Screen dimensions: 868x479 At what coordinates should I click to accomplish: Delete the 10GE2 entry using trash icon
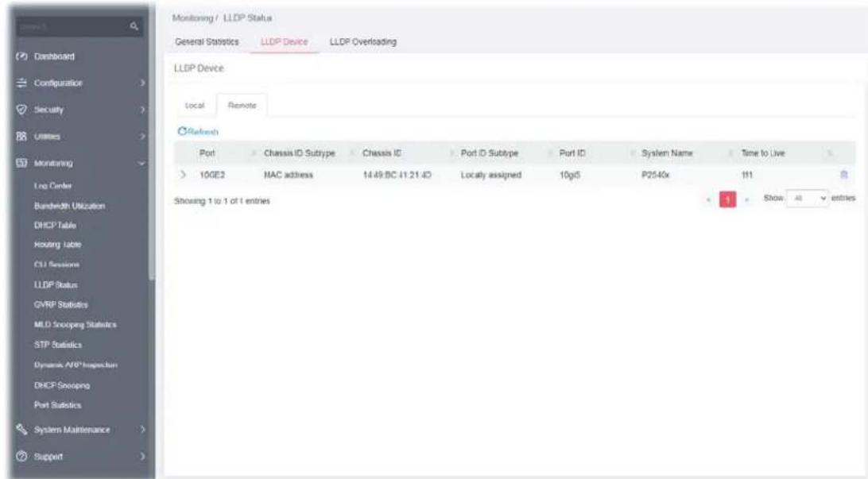point(843,175)
